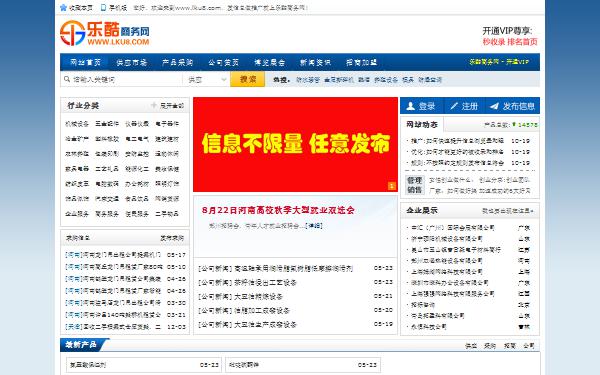Screen dimensions: 600x375
Task: Click the 乐酷商务网 - 开通VIP link in the nav bar
Action: pos(499,62)
